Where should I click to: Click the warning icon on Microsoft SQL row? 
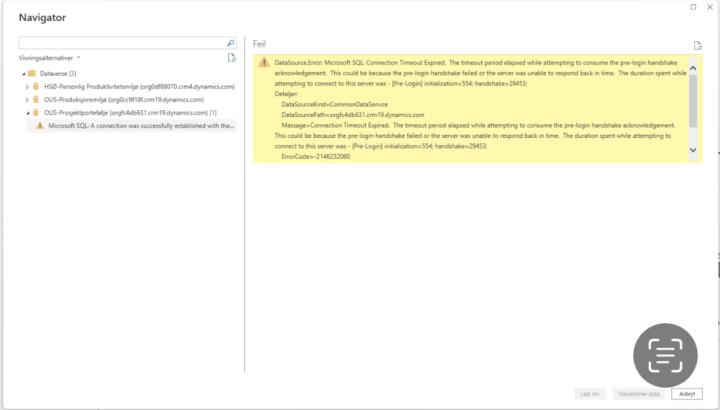coord(40,125)
